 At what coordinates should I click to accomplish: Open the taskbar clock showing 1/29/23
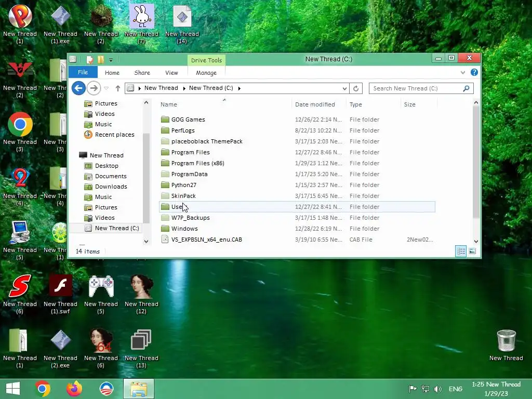click(496, 389)
